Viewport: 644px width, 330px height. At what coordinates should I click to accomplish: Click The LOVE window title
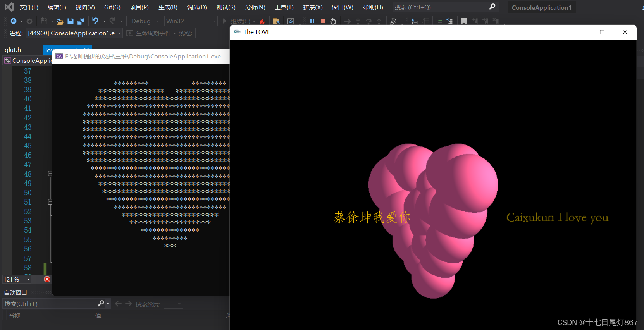point(257,32)
